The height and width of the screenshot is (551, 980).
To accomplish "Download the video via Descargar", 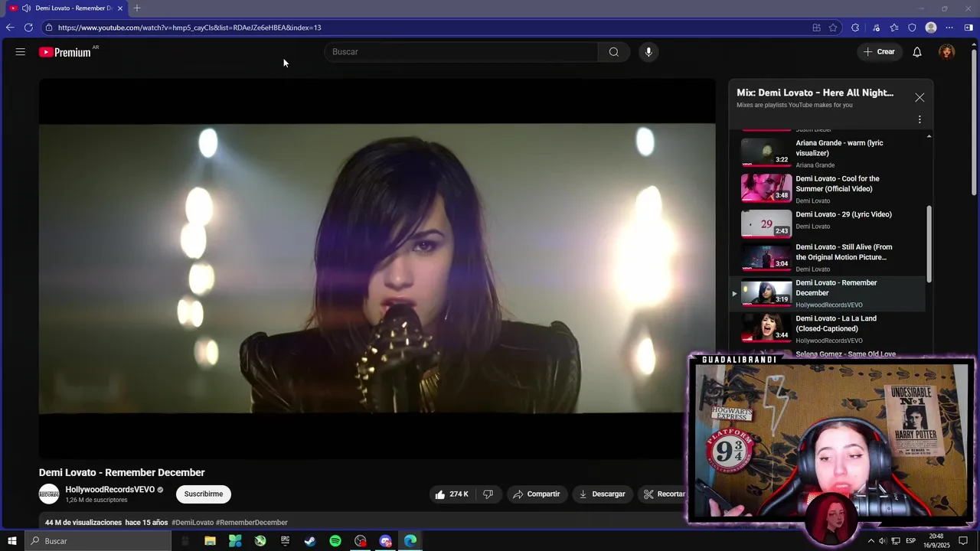I will click(x=602, y=494).
